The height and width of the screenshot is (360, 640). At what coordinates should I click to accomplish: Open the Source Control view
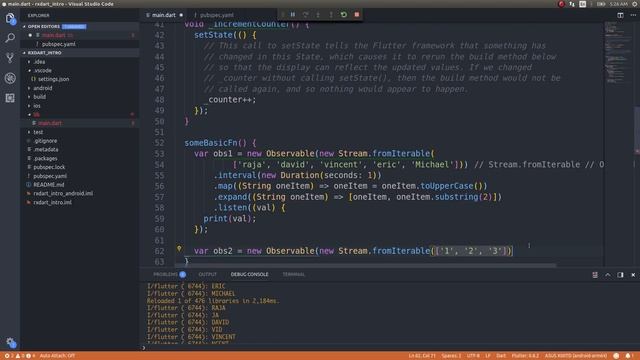tap(10, 58)
